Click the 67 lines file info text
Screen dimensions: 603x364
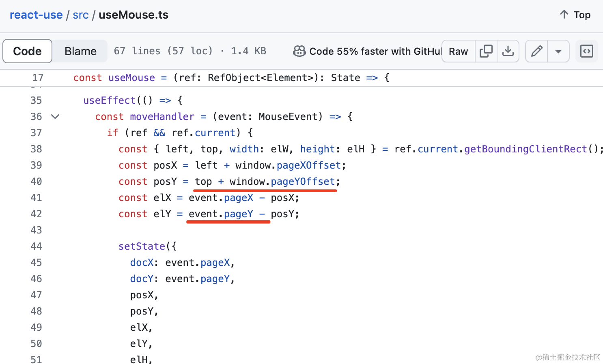click(190, 51)
